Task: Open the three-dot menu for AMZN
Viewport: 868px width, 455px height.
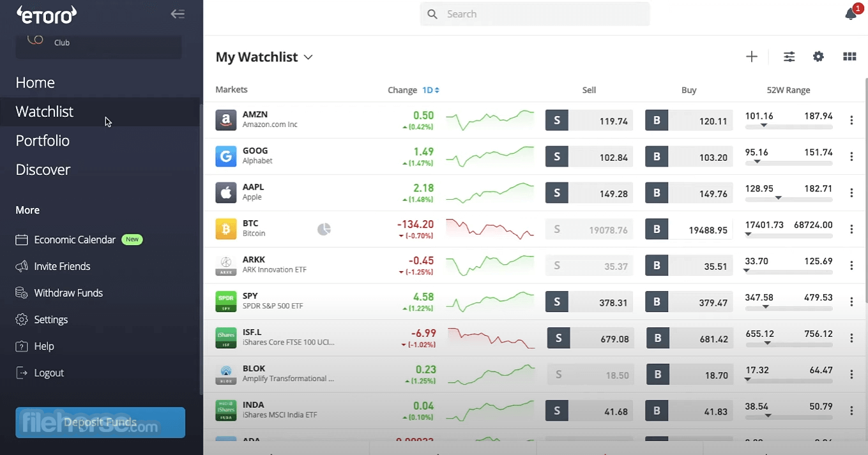Action: pos(851,120)
